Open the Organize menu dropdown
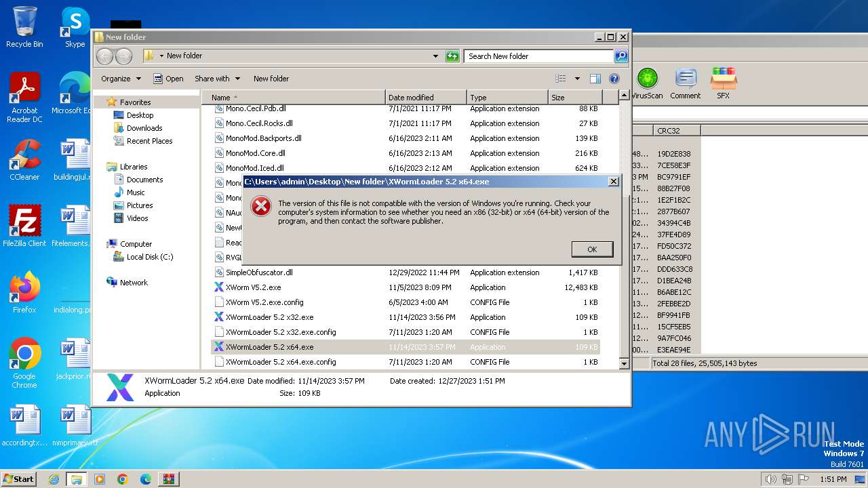The width and height of the screenshot is (868, 488). click(121, 79)
